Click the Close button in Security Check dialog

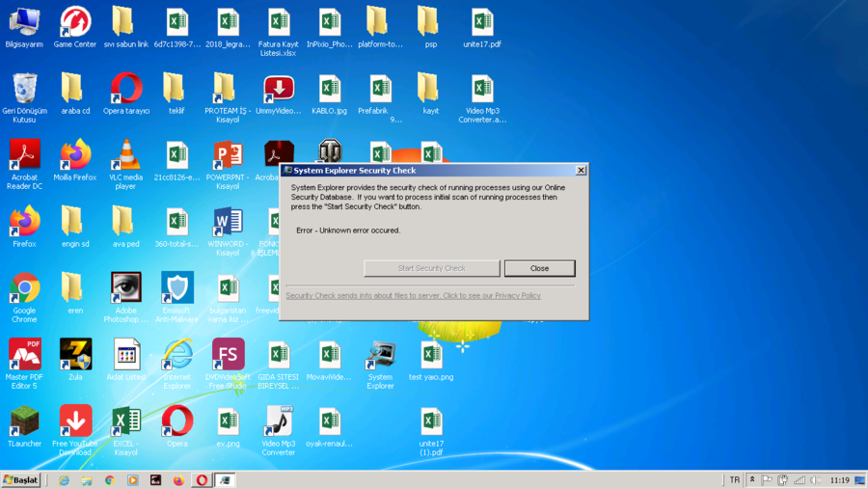point(539,268)
